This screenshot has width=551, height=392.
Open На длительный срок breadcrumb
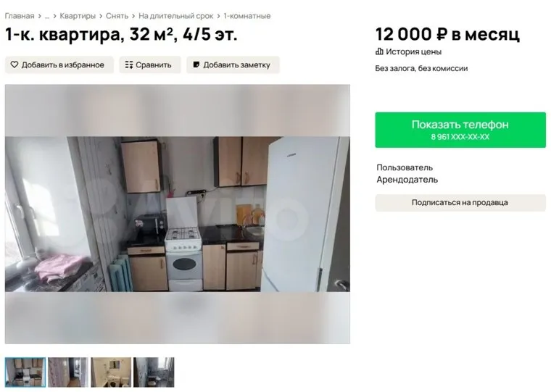point(175,16)
